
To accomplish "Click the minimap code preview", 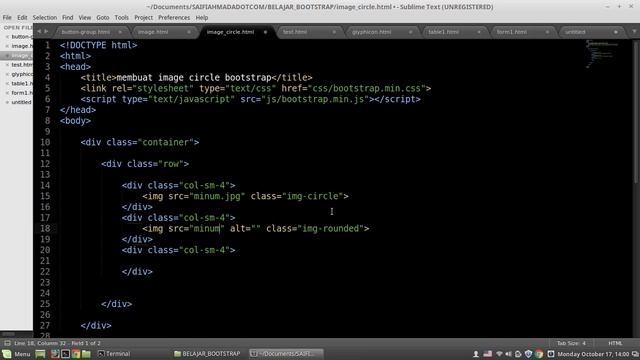I will coord(602,53).
